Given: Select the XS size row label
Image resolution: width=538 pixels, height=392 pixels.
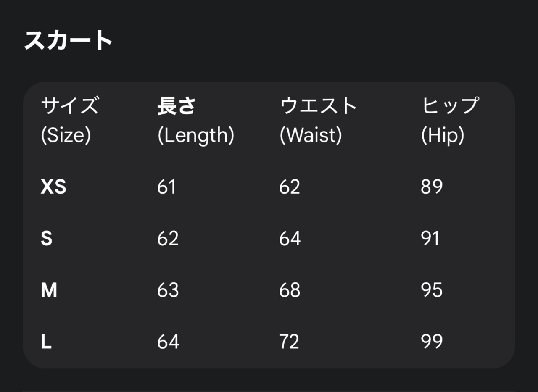Looking at the screenshot, I should tap(53, 187).
